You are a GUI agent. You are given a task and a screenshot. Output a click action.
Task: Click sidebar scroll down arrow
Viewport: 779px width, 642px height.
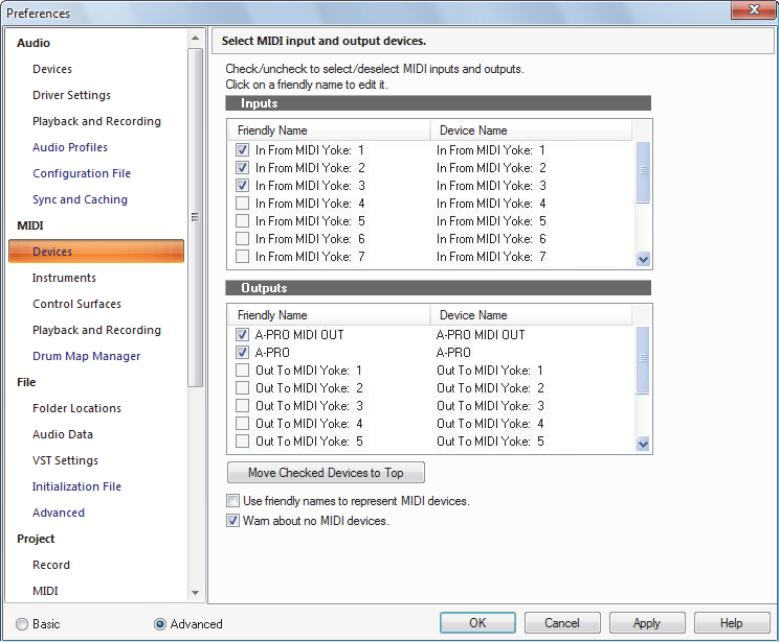[195, 592]
